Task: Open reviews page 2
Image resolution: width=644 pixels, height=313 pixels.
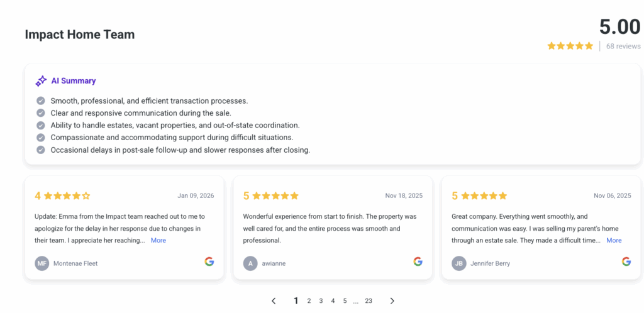Action: pos(309,301)
